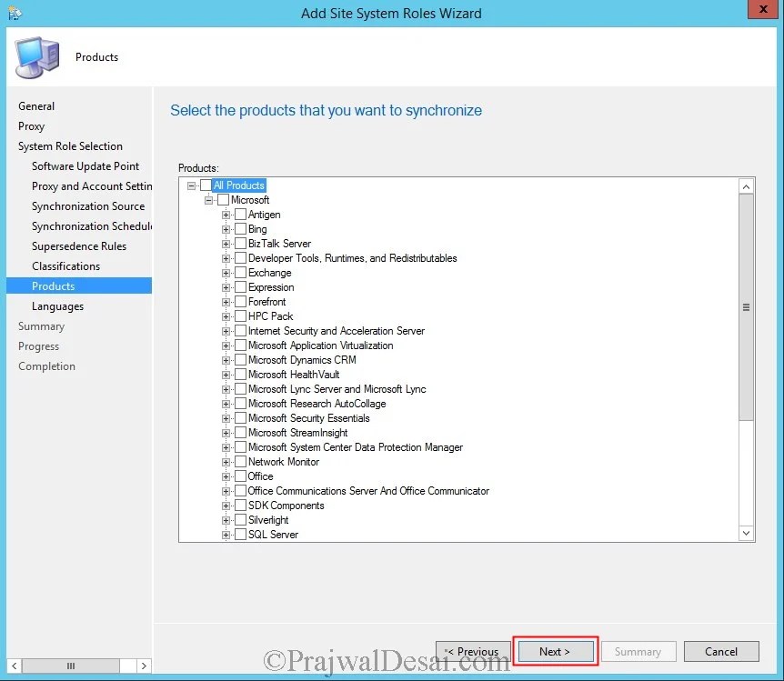Screen dimensions: 784x681
Task: Click the scroll down arrow of the products list
Action: coord(746,532)
